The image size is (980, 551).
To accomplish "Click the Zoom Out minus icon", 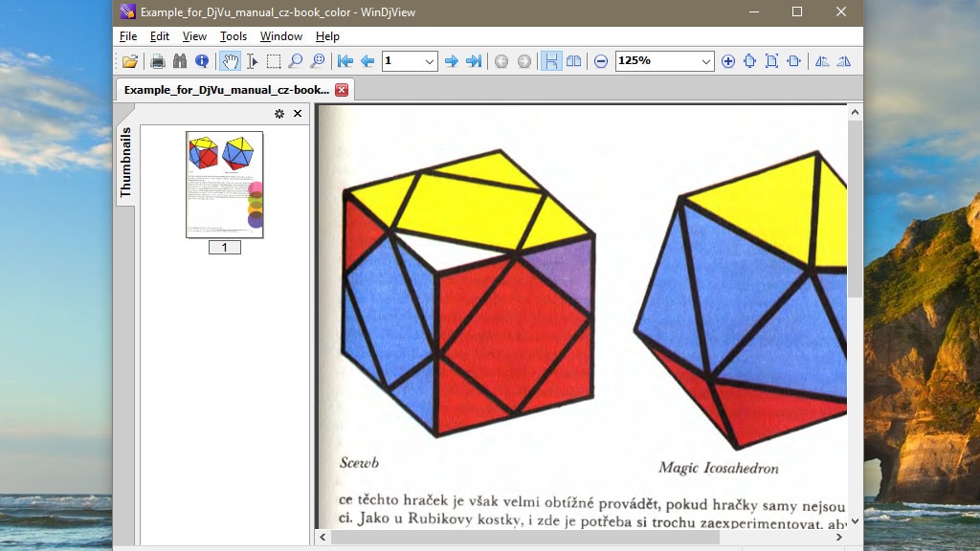I will pyautogui.click(x=601, y=61).
